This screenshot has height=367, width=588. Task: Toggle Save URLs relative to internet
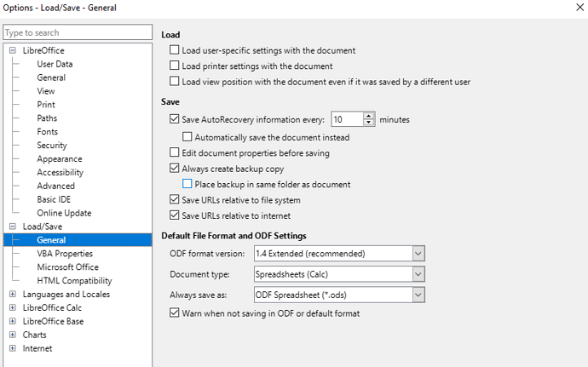175,215
